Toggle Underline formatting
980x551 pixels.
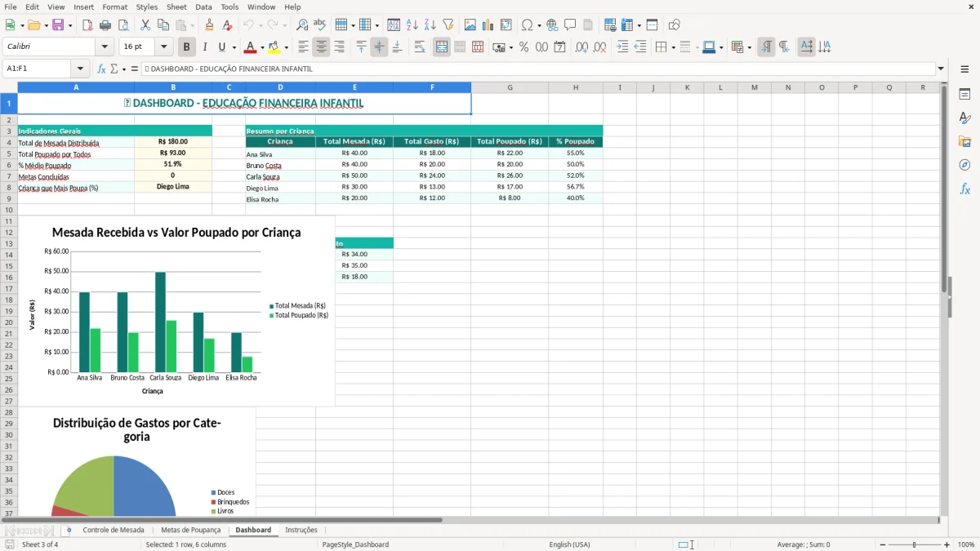tap(221, 47)
